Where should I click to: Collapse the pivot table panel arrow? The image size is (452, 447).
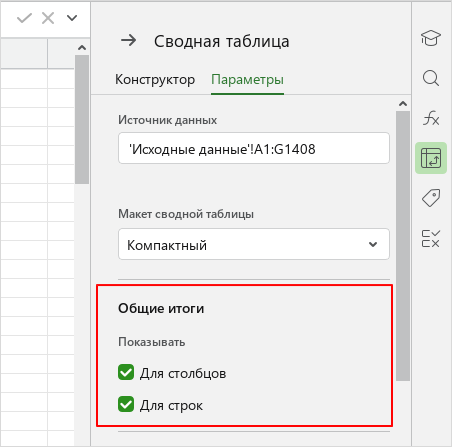pyautogui.click(x=129, y=41)
